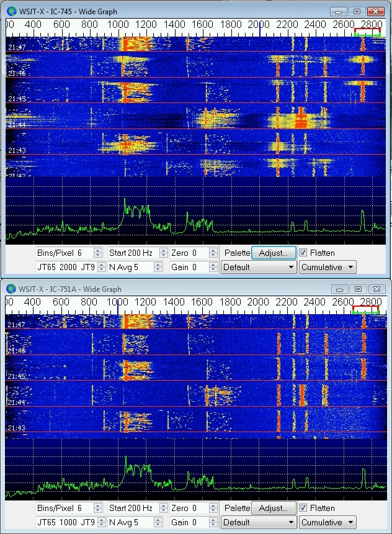Screen dimensions: 392x534
Task: Expand Cumulative dropdown in IC-751A window
Action: pyautogui.click(x=327, y=523)
